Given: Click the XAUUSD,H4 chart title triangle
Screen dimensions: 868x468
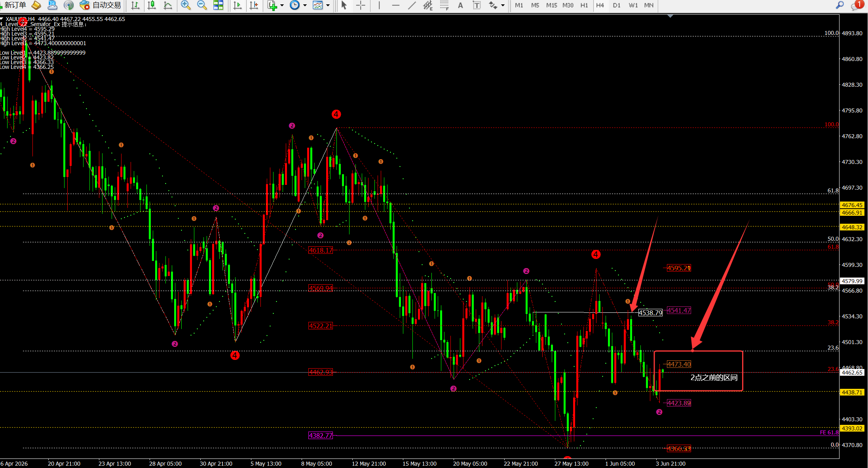Looking at the screenshot, I should [x=2, y=19].
